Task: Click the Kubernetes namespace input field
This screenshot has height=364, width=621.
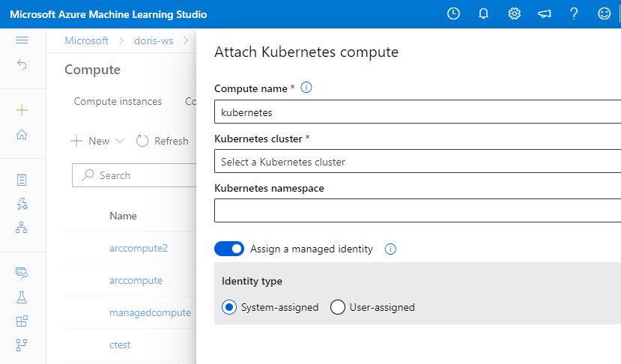Action: 417,210
